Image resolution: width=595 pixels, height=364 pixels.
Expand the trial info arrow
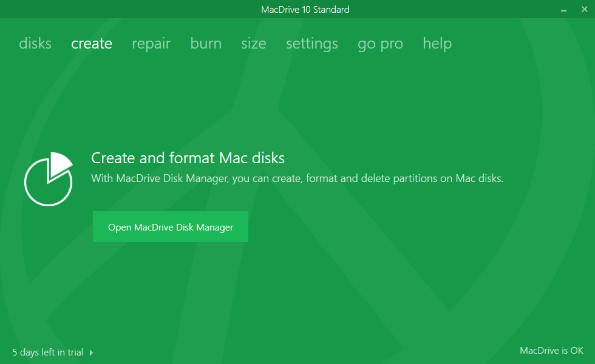click(x=92, y=352)
